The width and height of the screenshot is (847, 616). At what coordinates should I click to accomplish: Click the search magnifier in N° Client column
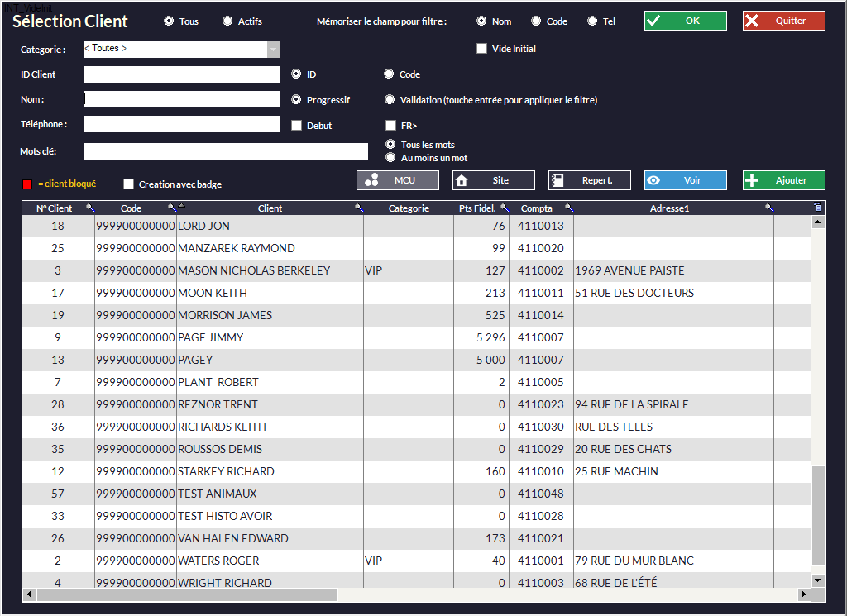90,208
